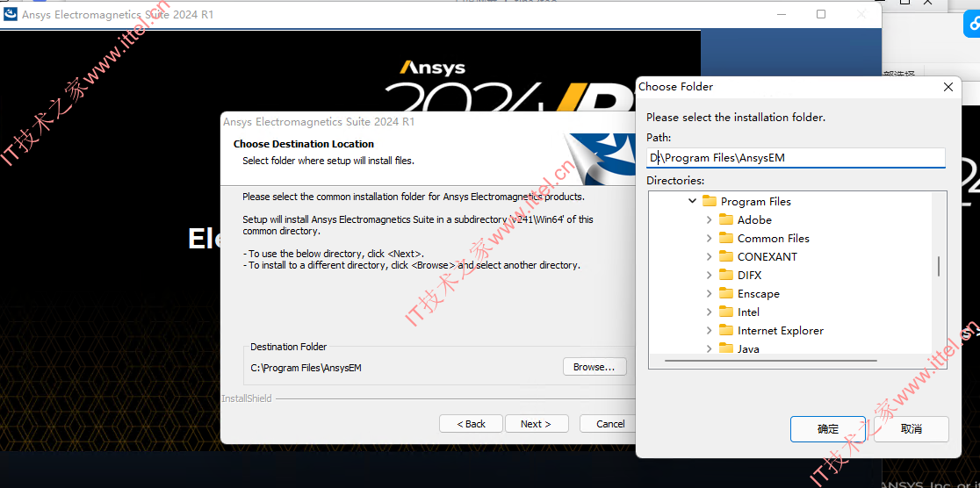Click the Adobe directory name

(x=754, y=220)
